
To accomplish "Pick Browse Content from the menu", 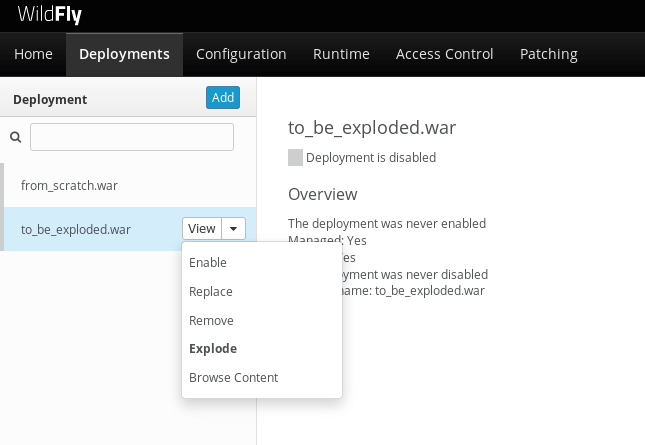I will 233,378.
